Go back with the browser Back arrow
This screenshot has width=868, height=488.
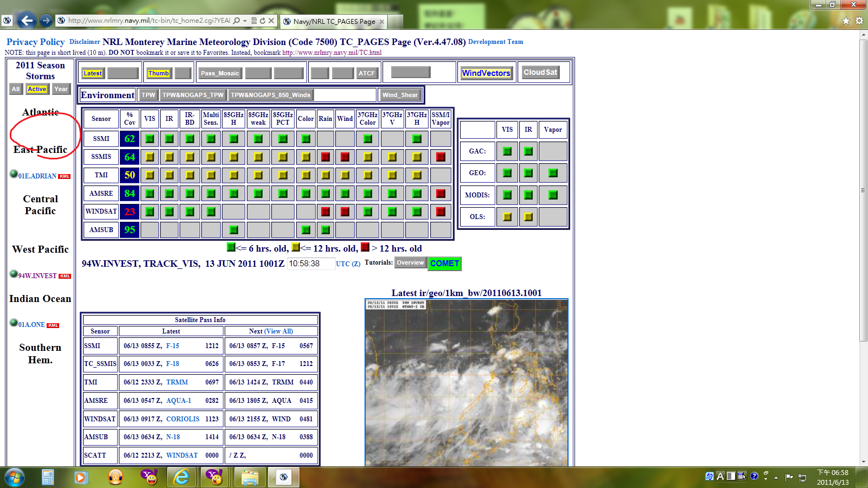point(27,21)
